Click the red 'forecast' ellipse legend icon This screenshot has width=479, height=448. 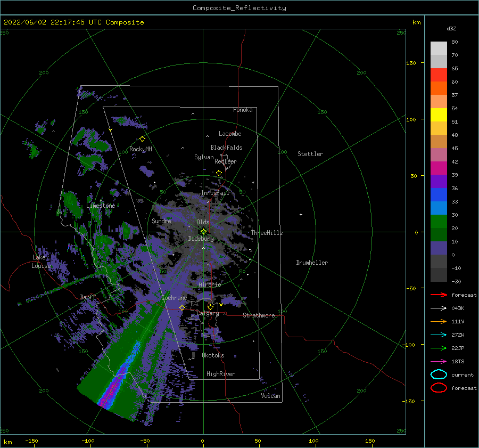439,388
